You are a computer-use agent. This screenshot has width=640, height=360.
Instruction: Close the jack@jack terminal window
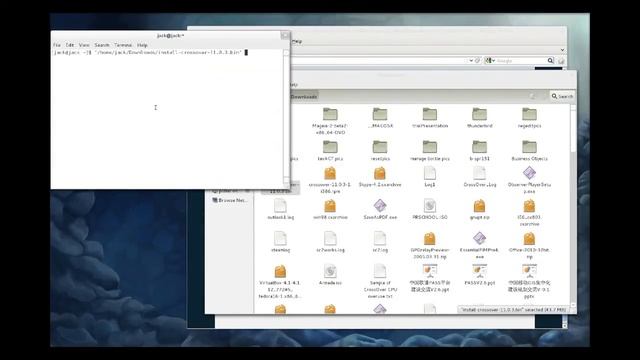click(284, 36)
